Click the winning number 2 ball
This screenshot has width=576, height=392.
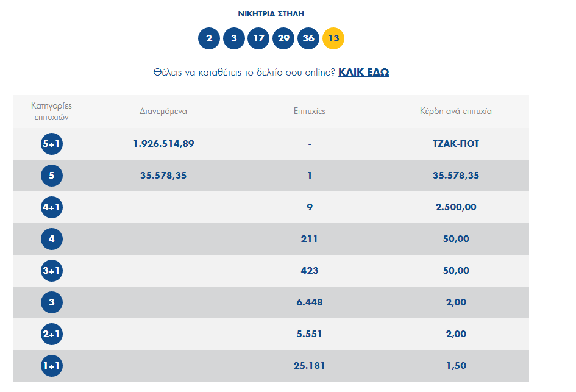coord(209,38)
